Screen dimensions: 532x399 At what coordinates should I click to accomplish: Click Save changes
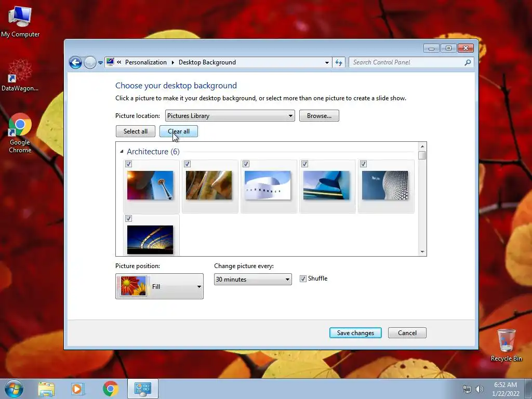tap(355, 333)
